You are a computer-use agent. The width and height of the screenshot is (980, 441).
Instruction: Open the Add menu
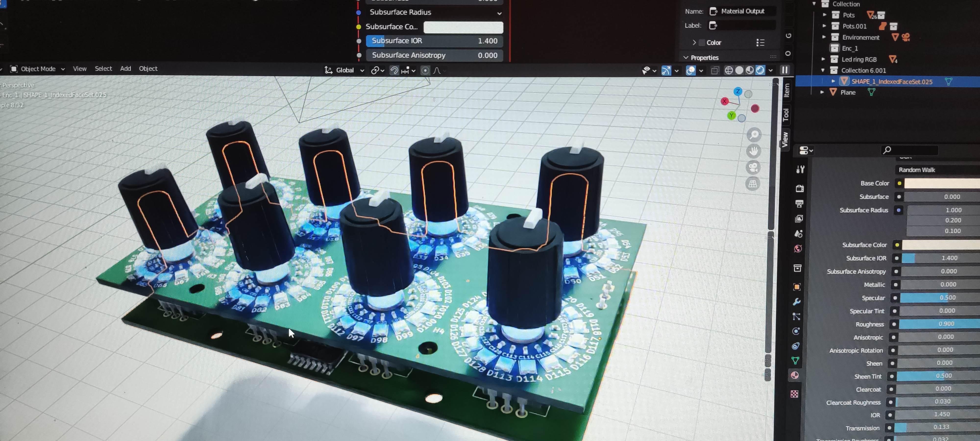click(125, 69)
